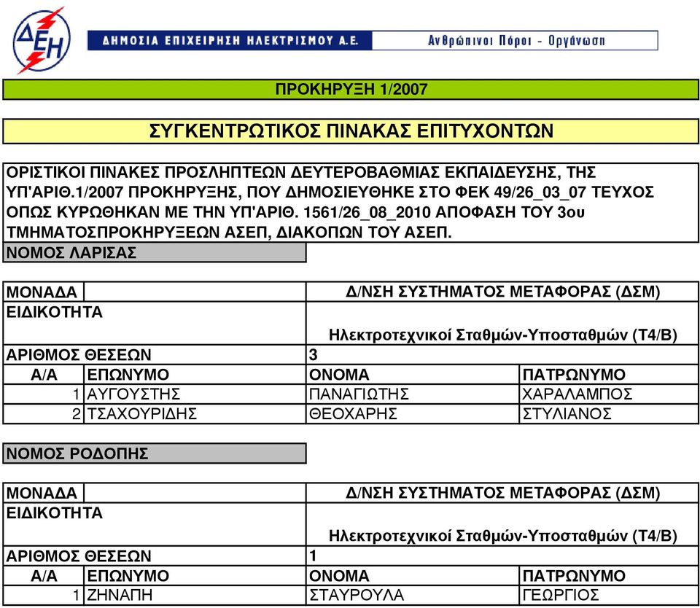Viewport: 700px width, 608px height.
Task: Click the ΔΕΗ lightning logo
Action: 41,40
